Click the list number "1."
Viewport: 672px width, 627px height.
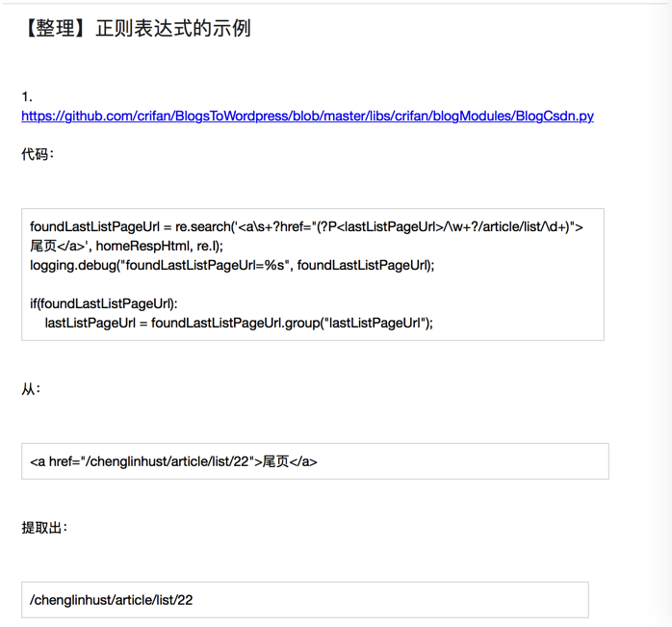[27, 97]
